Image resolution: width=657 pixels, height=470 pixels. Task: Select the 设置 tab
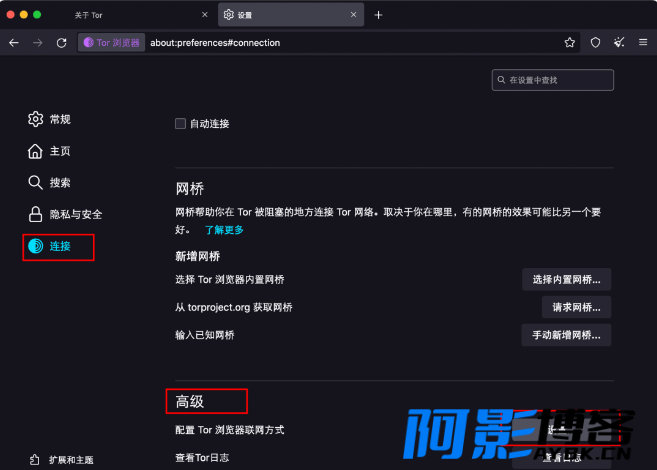pos(291,15)
